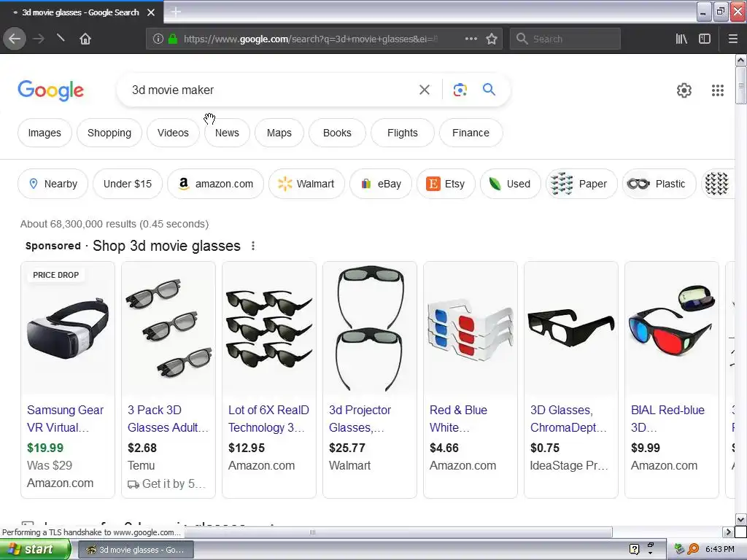
Task: Click the About 68,300,000 results text
Action: [x=115, y=224]
